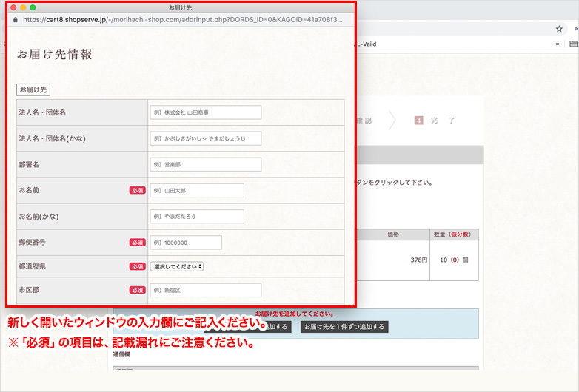This screenshot has width=579, height=392.
Task: Click the bookmarks overflow chevron in background browser
Action: (x=558, y=44)
